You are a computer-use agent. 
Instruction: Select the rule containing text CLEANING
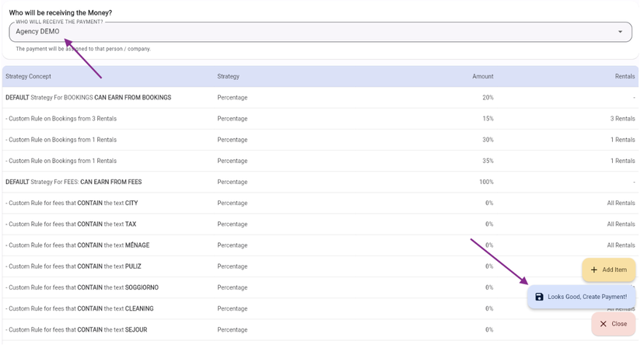tap(320, 308)
